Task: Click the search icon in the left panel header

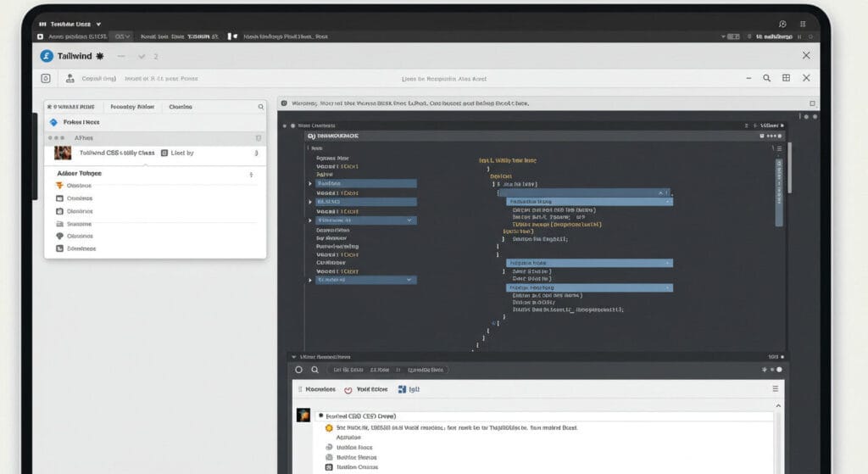Action: pyautogui.click(x=260, y=107)
